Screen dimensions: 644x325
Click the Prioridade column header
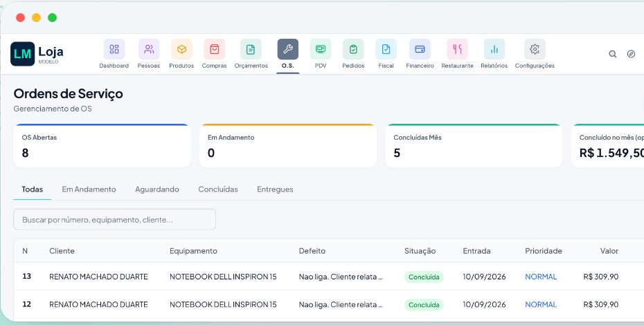point(544,251)
